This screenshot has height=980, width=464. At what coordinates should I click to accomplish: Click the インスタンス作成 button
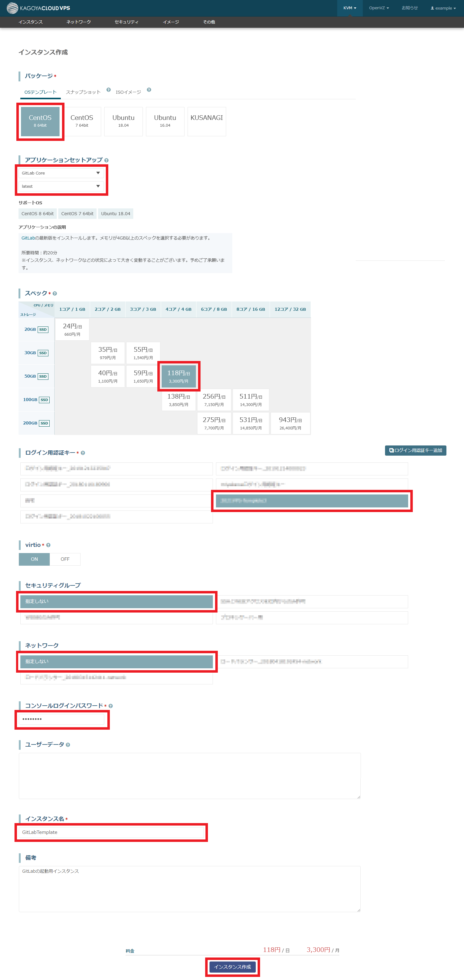[232, 967]
